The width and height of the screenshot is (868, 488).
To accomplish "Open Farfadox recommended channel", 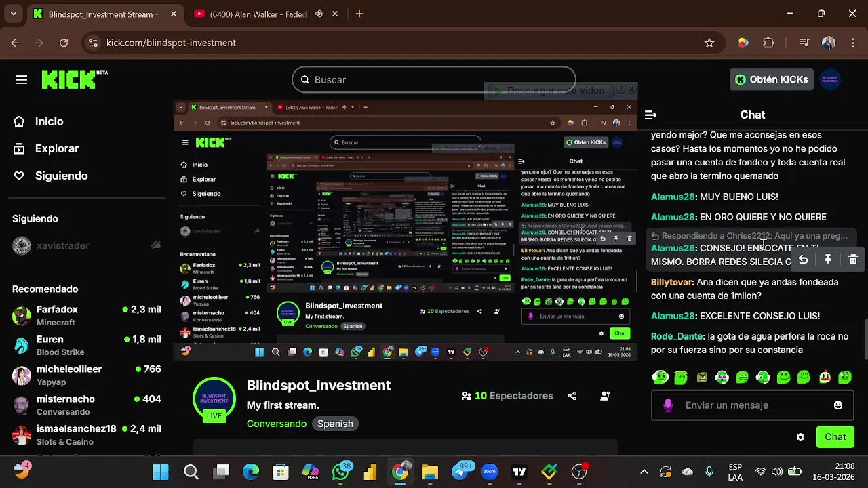I will pyautogui.click(x=88, y=316).
